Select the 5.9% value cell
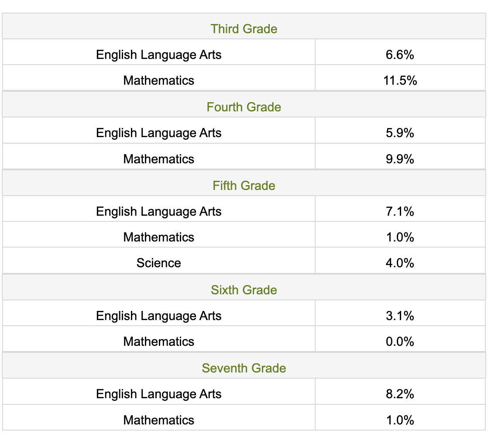Image resolution: width=488 pixels, height=448 pixels. 399,133
